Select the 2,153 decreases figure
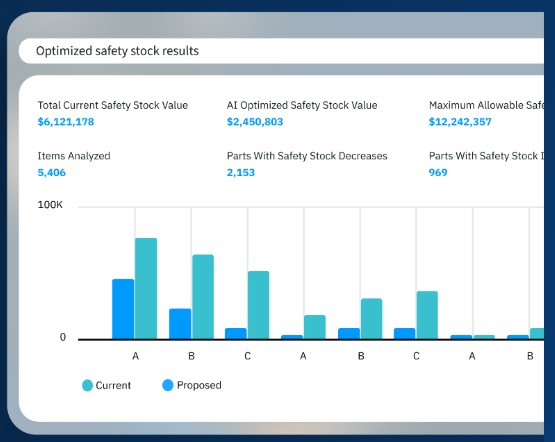555x442 pixels. (241, 172)
